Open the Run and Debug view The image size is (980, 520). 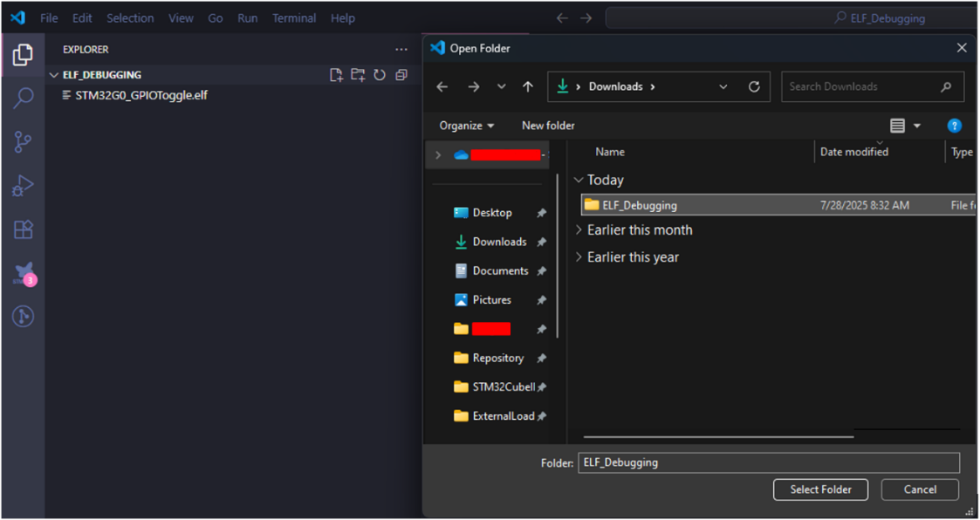click(x=22, y=185)
